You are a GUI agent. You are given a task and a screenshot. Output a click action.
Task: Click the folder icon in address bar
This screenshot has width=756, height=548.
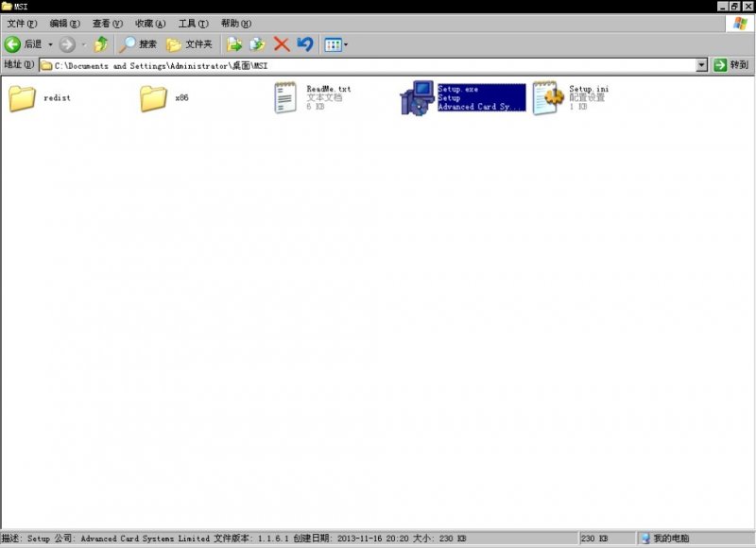coord(46,65)
